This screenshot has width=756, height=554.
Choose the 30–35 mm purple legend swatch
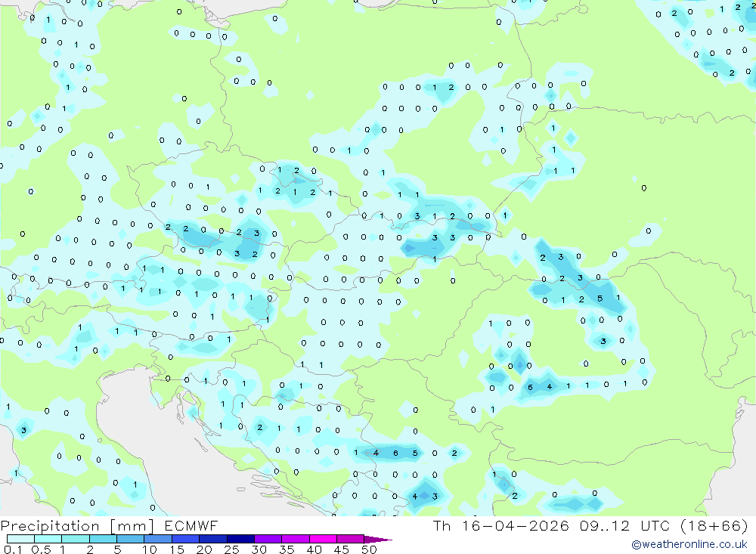tap(268, 539)
